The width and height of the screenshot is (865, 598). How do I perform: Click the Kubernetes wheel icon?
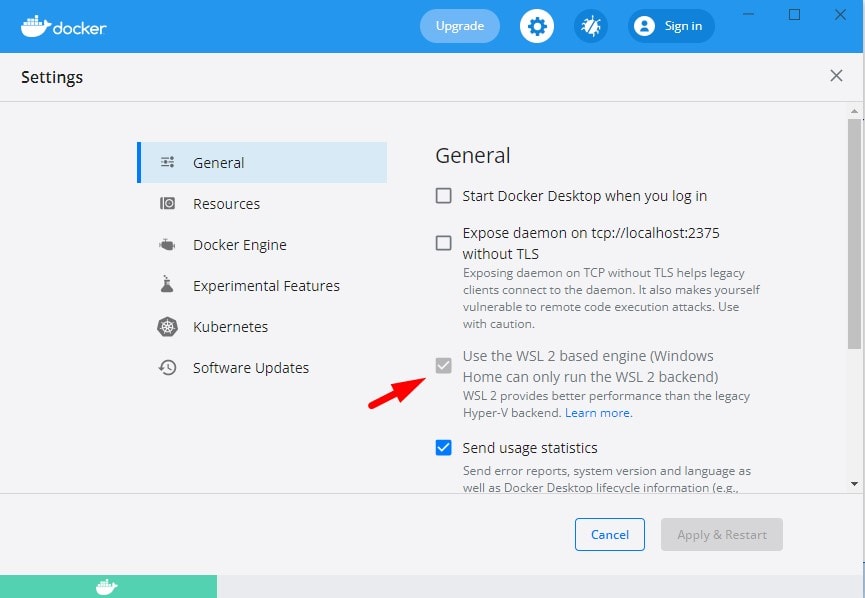167,327
